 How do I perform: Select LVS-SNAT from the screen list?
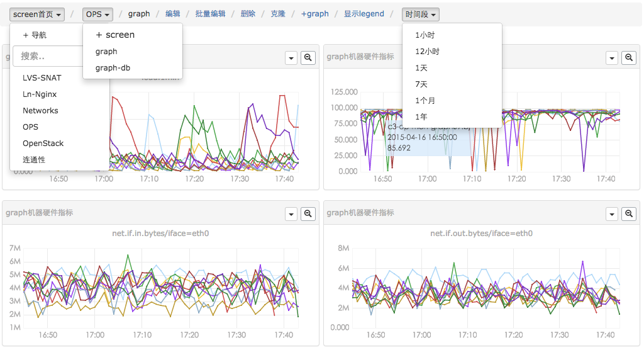[42, 77]
